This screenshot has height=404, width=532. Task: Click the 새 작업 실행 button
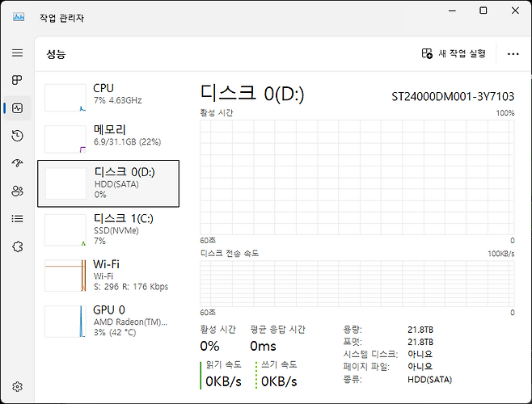click(x=454, y=53)
